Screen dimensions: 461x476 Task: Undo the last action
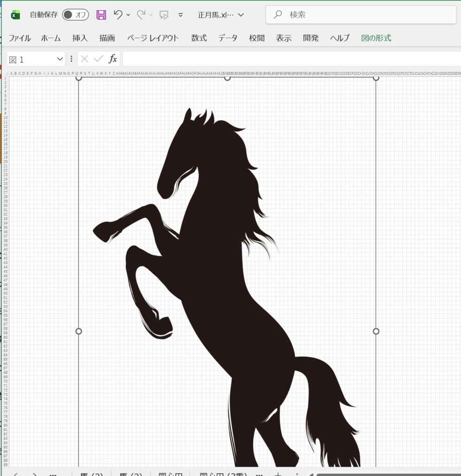coord(118,15)
